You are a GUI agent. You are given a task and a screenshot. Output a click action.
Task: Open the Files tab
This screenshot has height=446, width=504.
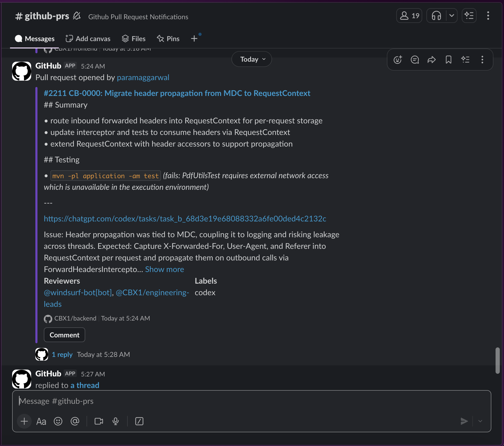tap(134, 39)
